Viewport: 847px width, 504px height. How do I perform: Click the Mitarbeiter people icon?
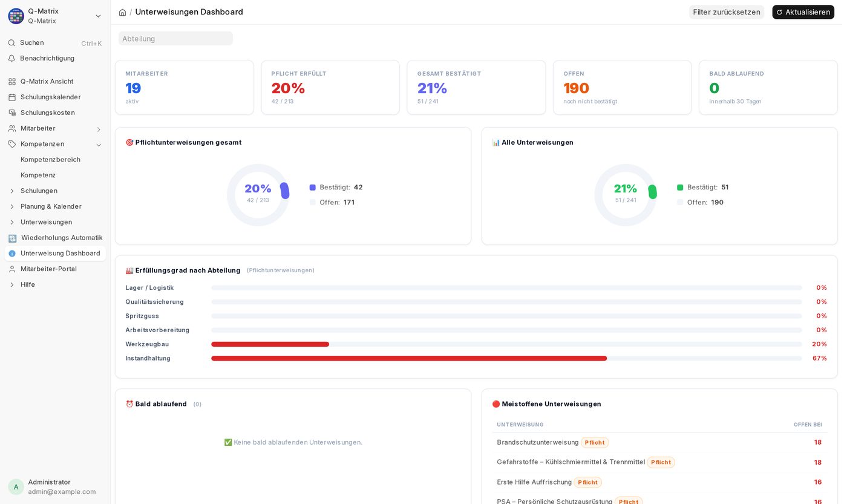pyautogui.click(x=12, y=129)
